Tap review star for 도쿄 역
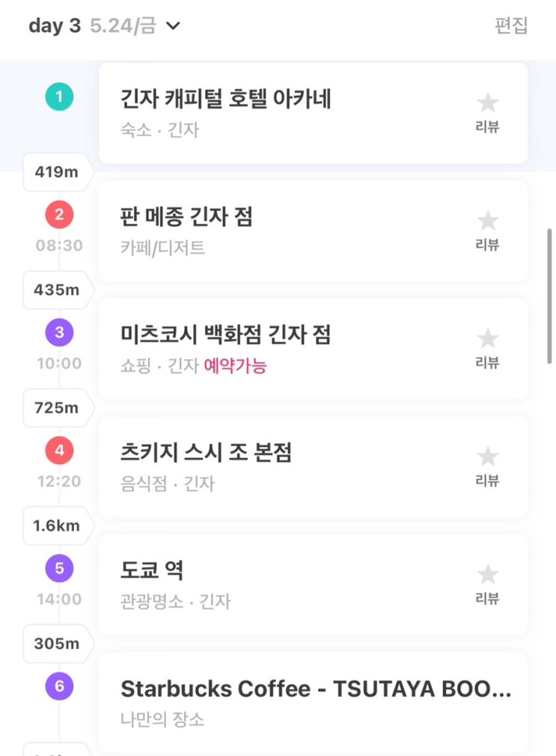This screenshot has height=756, width=556. (x=487, y=576)
